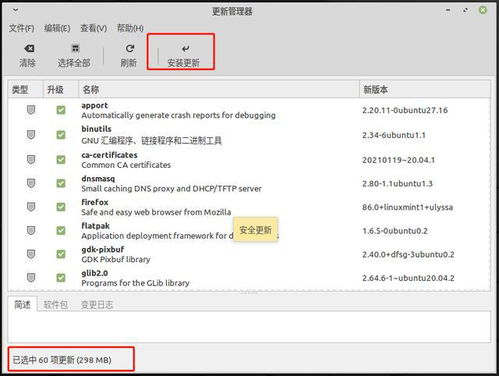The width and height of the screenshot is (499, 376).
Task: Uncheck the binutils upgrade checkbox
Action: click(x=61, y=135)
